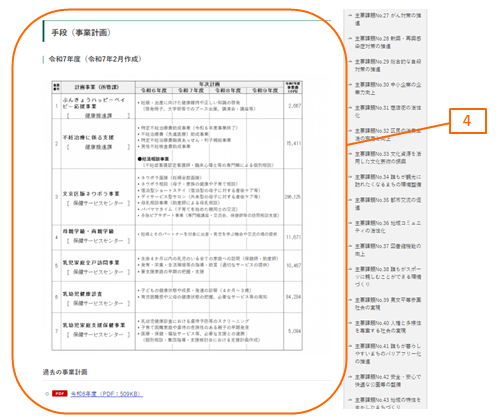Click row 1 ぶんきょうハッピーベイビー応援事業

tap(94, 103)
